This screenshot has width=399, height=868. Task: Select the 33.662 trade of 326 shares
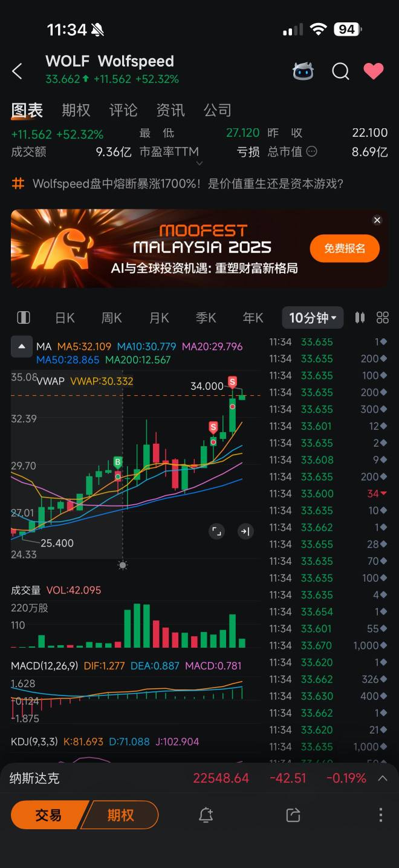(328, 679)
